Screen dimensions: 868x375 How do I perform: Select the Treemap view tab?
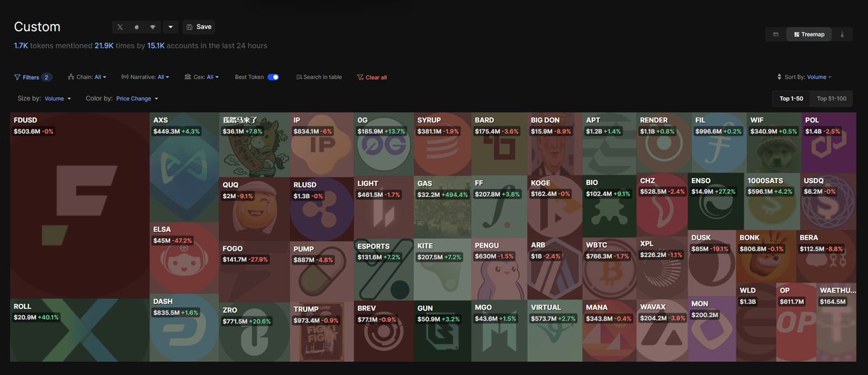809,34
